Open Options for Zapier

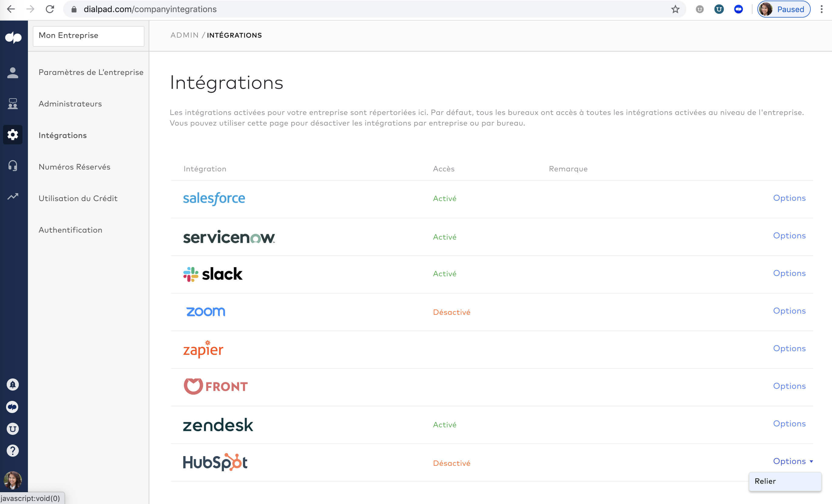(x=789, y=348)
